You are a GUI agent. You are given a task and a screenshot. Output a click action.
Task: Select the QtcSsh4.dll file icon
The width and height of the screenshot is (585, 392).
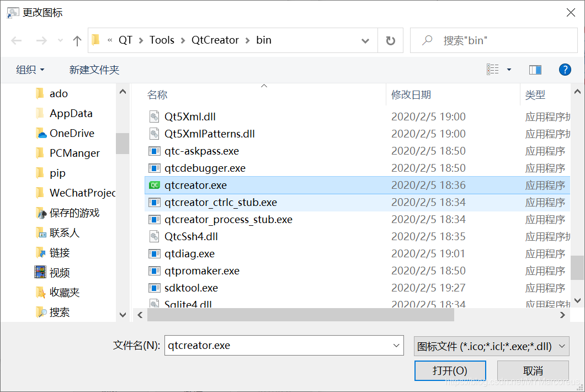[154, 236]
